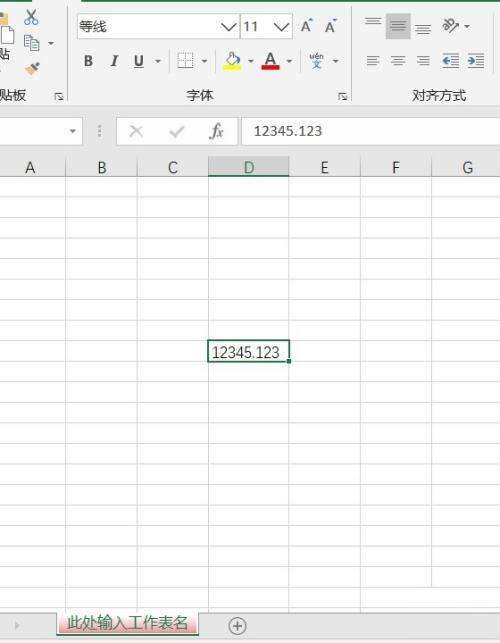500x643 pixels.
Task: Decrease indent icon
Action: coord(450,61)
